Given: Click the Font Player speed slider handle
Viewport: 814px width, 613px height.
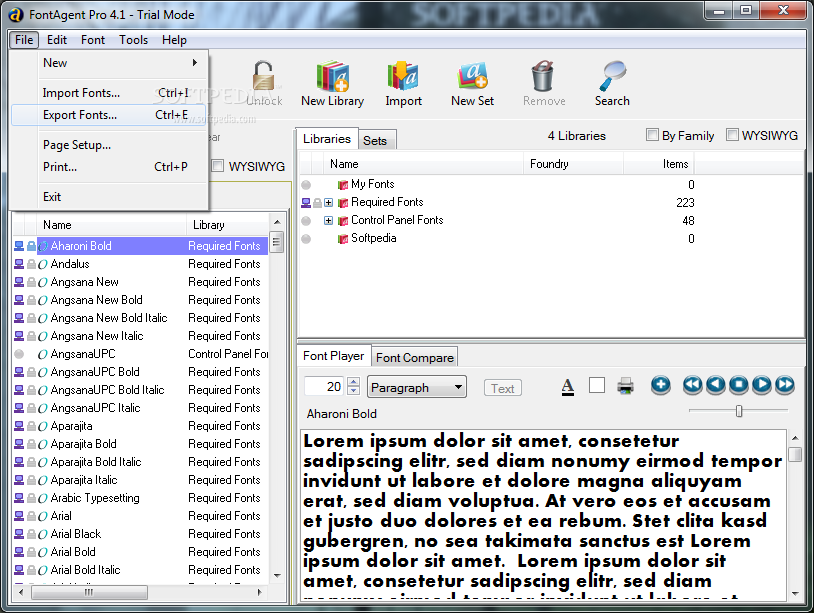Looking at the screenshot, I should pos(739,411).
